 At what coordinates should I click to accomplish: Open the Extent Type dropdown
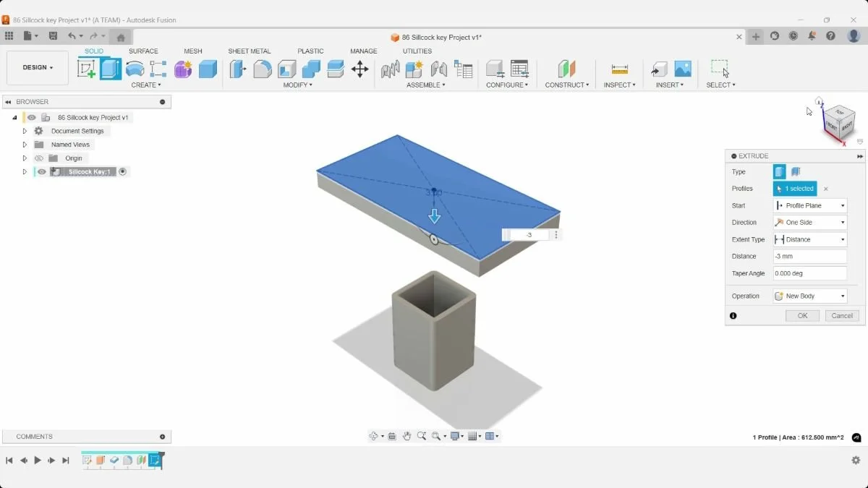[810, 239]
